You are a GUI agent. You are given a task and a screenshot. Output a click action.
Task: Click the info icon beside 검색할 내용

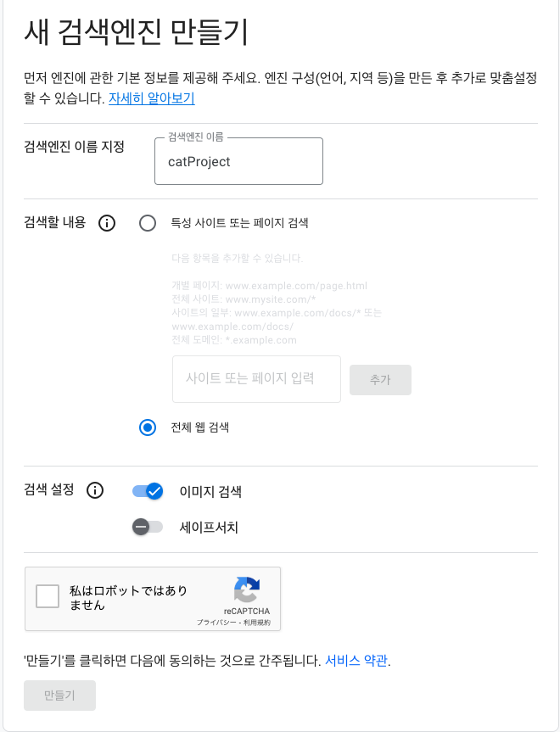pyautogui.click(x=107, y=223)
